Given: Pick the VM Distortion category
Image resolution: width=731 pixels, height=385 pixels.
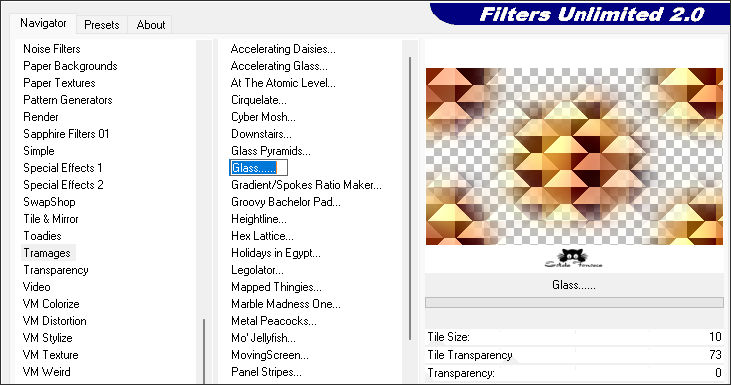Looking at the screenshot, I should click(55, 321).
